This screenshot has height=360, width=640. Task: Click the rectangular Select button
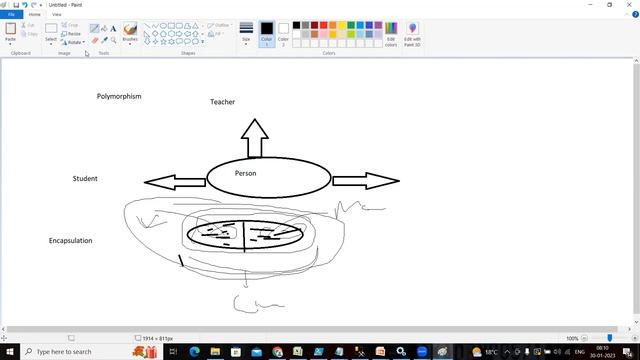51,29
